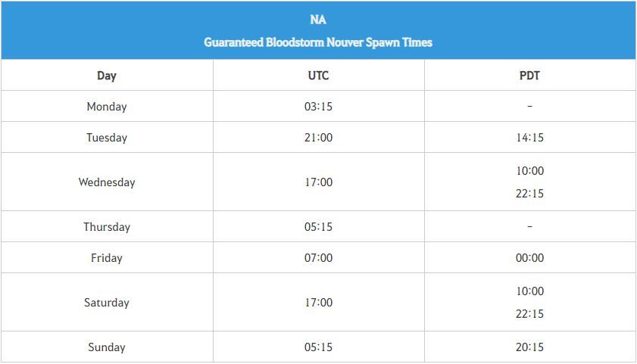The image size is (637, 364).
Task: Click the NA table title header
Action: [x=318, y=20]
